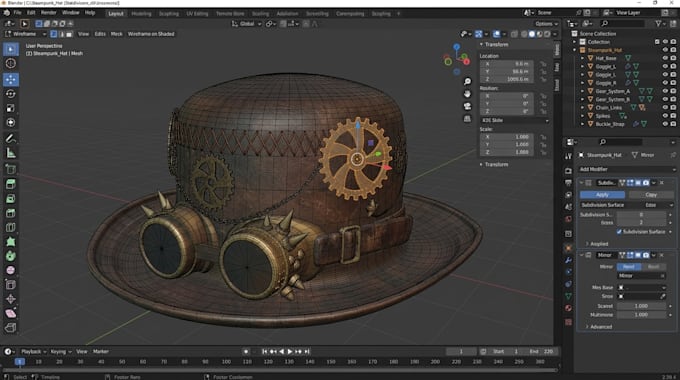The height and width of the screenshot is (380, 680).
Task: Open the Wireframe mode dropdown
Action: click(x=25, y=34)
